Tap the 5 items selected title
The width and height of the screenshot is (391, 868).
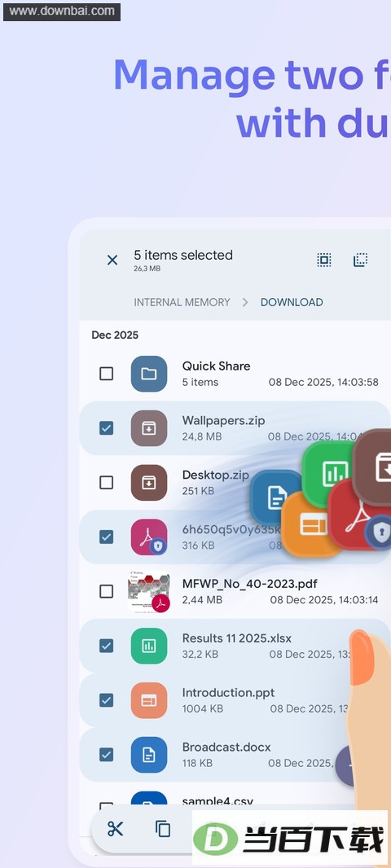tap(182, 255)
